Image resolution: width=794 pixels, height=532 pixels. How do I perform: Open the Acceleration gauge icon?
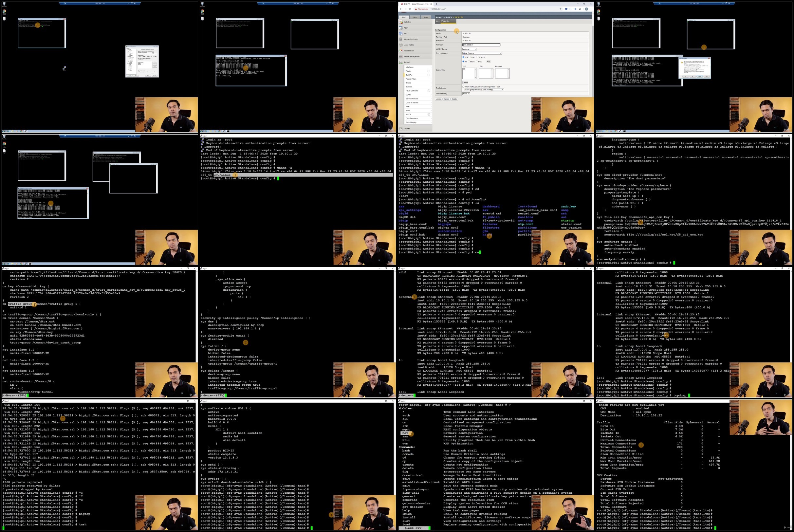click(x=401, y=50)
